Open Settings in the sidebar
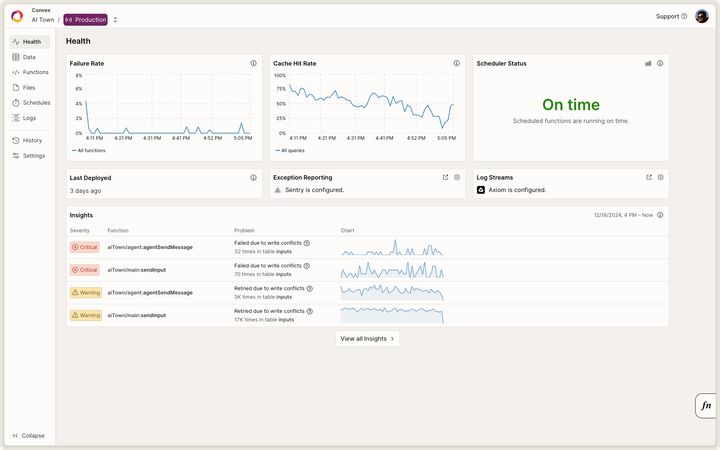Viewport: 720px width, 450px height. [29, 156]
